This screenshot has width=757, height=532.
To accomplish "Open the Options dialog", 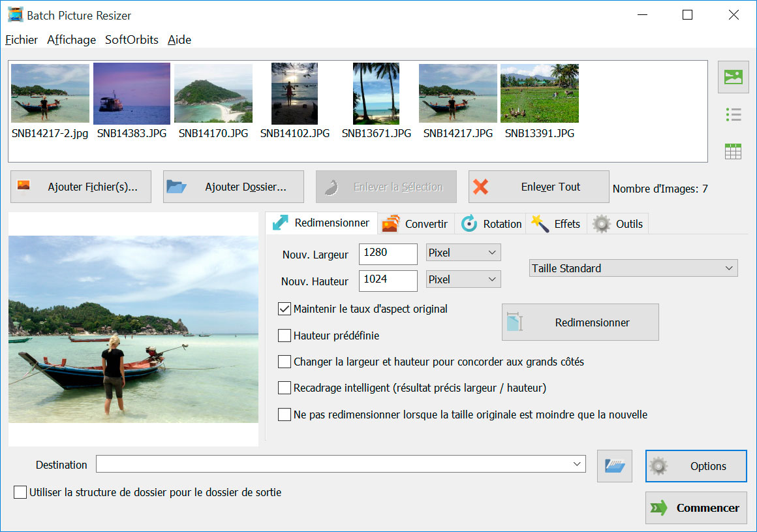I will point(696,466).
